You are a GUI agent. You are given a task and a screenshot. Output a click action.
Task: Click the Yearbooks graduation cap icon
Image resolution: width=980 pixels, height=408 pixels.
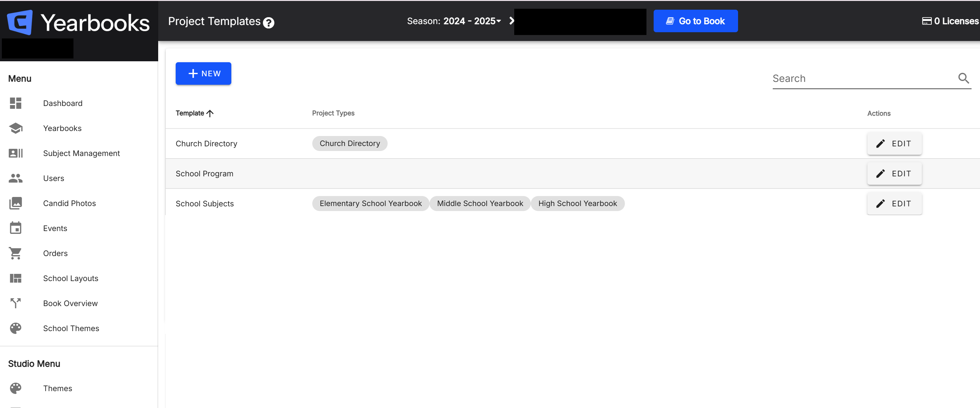(16, 128)
